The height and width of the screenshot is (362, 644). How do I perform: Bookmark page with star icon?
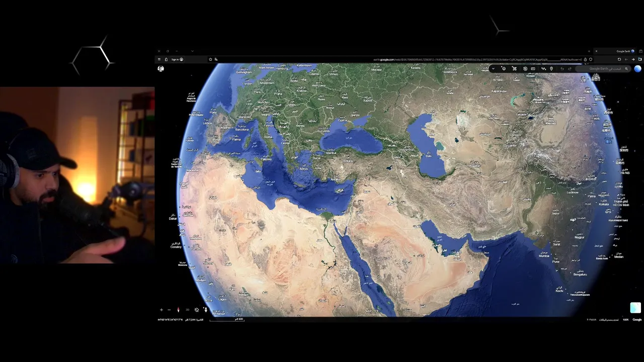click(210, 59)
